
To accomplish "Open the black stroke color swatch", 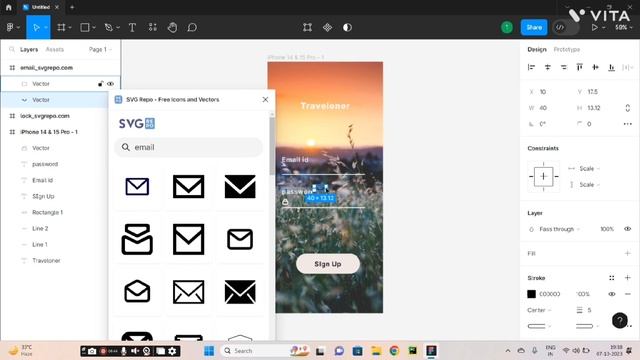I will coord(531,294).
